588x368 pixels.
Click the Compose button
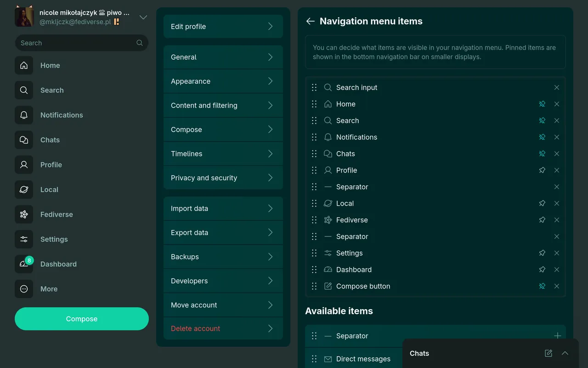click(81, 319)
